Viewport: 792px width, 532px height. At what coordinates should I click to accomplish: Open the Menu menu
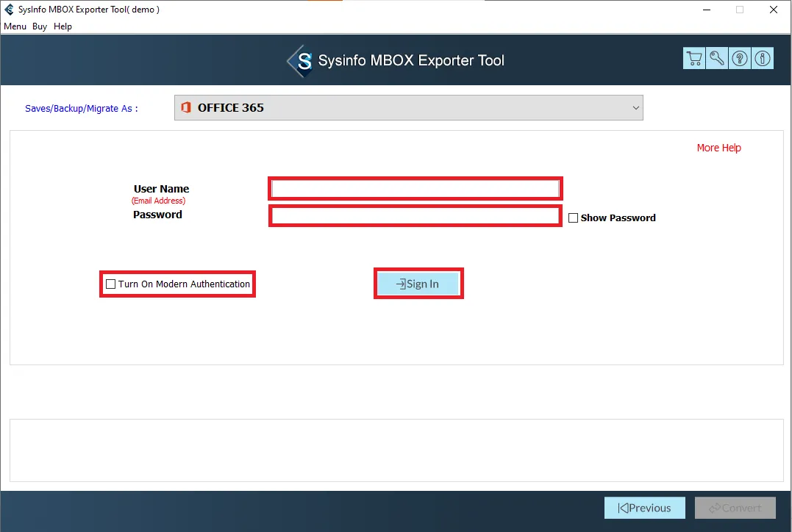pos(15,26)
